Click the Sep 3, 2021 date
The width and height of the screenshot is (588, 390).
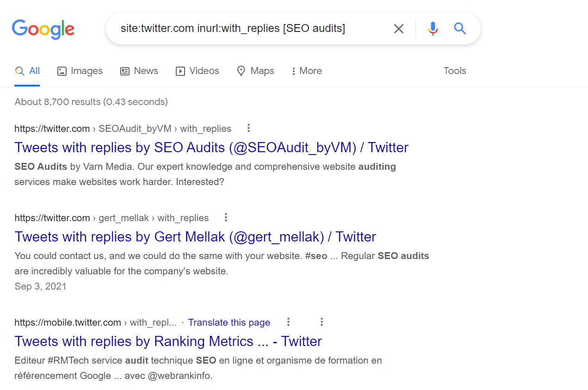(x=40, y=286)
